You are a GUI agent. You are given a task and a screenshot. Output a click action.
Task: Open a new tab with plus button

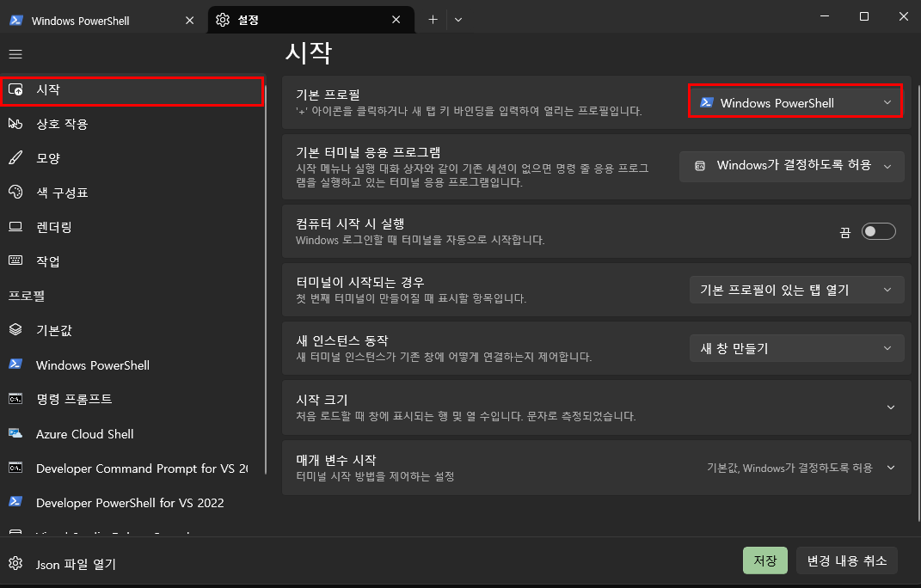point(433,20)
